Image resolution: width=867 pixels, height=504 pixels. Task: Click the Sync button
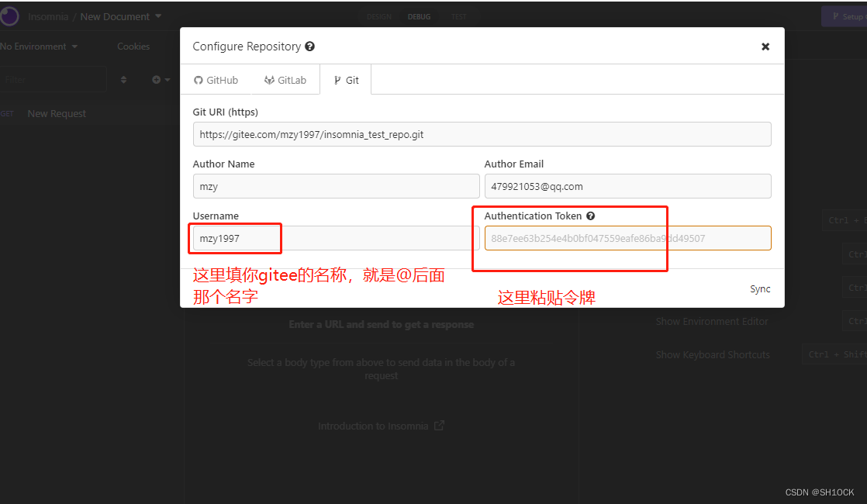point(760,288)
